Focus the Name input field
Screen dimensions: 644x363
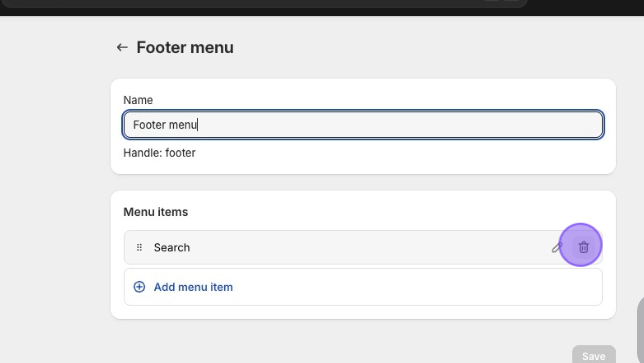363,124
